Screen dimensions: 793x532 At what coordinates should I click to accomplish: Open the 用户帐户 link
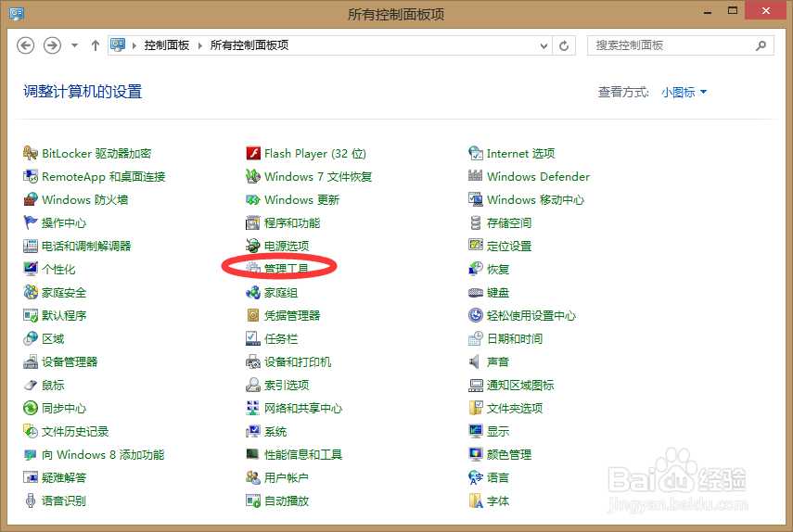(287, 477)
